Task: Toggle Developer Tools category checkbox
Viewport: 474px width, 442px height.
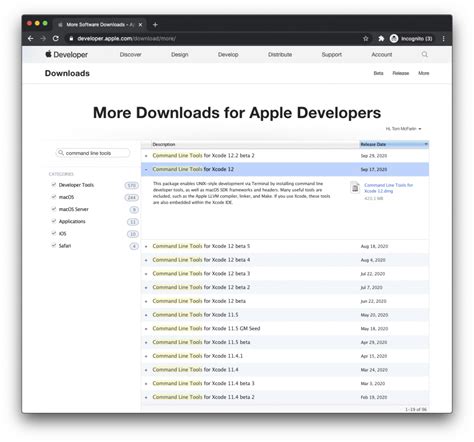Action: click(x=54, y=185)
